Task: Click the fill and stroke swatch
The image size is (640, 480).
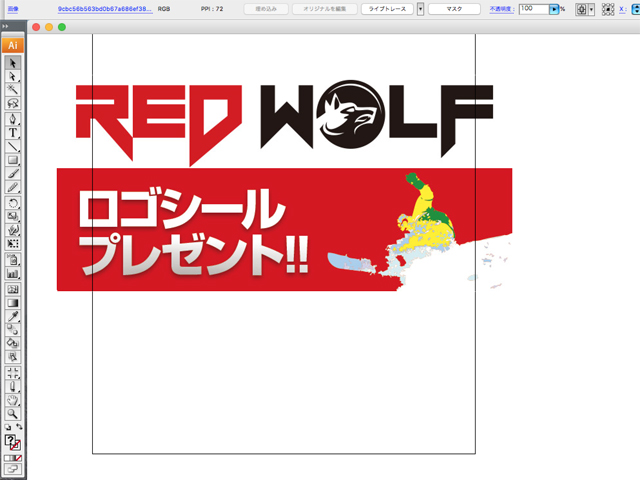Action: click(13, 442)
